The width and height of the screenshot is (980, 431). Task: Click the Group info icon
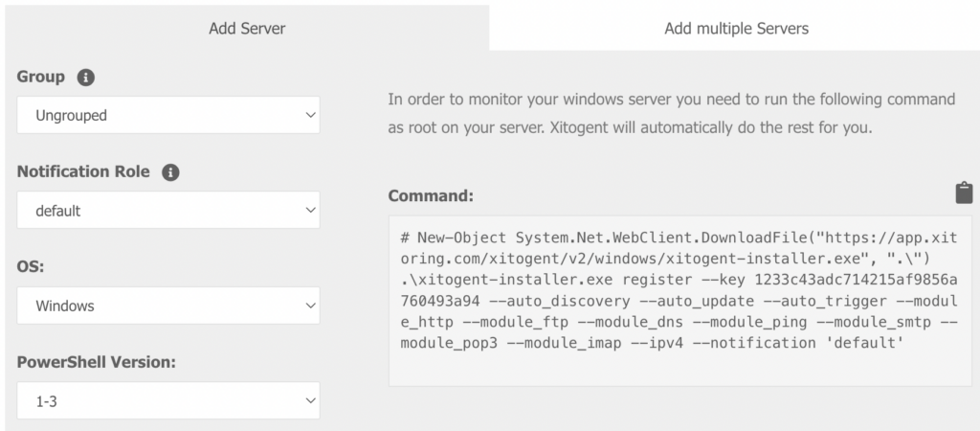pos(85,78)
